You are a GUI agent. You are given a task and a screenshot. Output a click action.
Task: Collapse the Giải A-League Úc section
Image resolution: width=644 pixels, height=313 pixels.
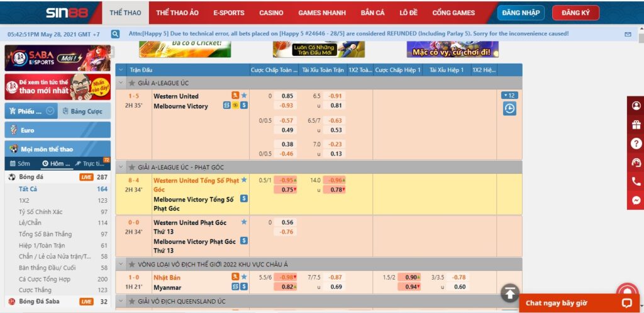121,83
